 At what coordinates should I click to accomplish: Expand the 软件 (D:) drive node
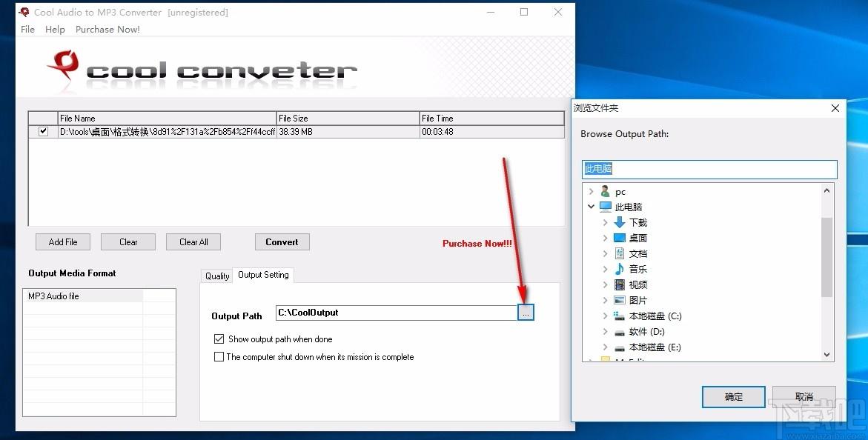pos(605,332)
